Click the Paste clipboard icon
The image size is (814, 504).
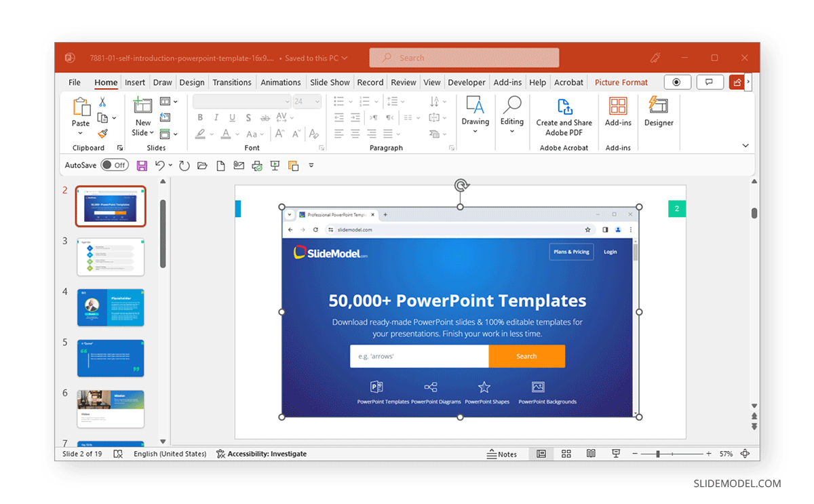click(x=81, y=106)
